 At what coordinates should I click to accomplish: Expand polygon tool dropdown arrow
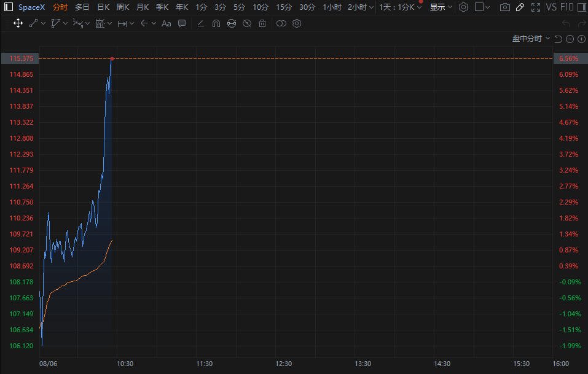65,23
